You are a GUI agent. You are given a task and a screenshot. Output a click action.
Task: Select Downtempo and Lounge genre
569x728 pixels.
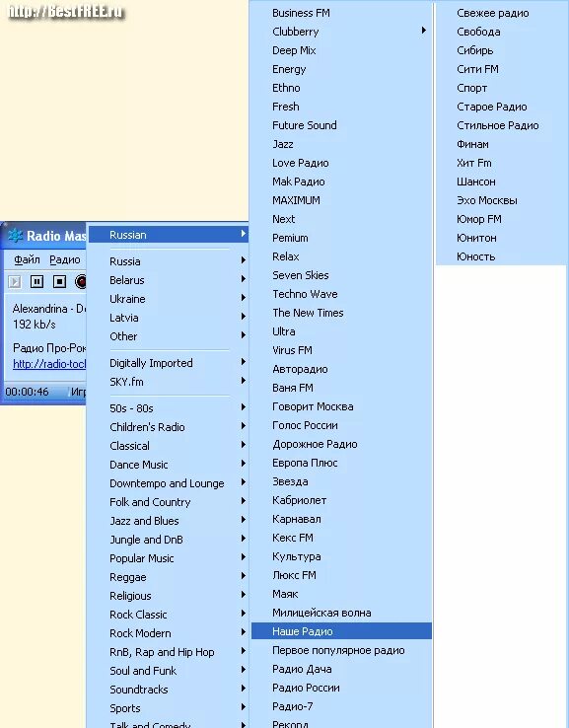(x=169, y=483)
